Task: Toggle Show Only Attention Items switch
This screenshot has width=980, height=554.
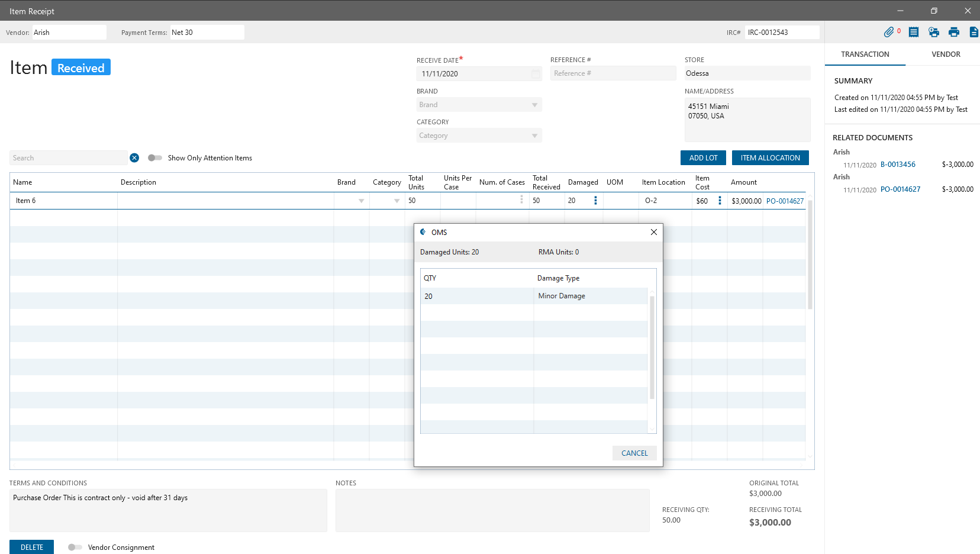Action: 155,158
